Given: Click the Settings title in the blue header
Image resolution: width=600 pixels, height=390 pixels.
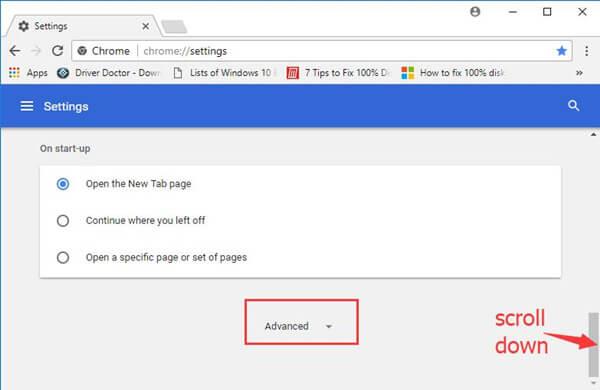Looking at the screenshot, I should [66, 106].
